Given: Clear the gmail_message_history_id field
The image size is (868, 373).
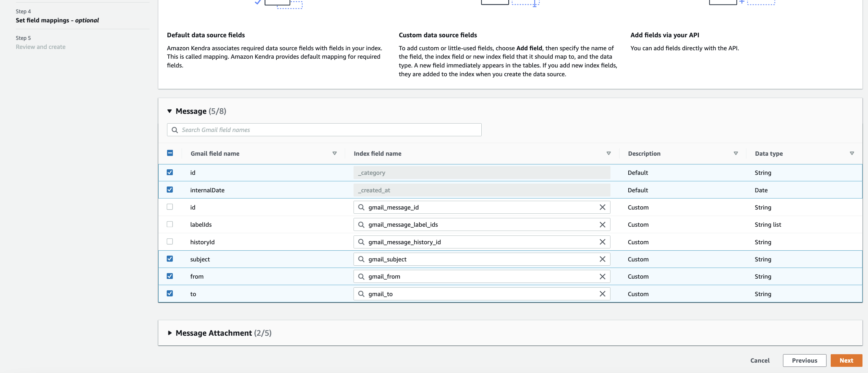Looking at the screenshot, I should 602,242.
